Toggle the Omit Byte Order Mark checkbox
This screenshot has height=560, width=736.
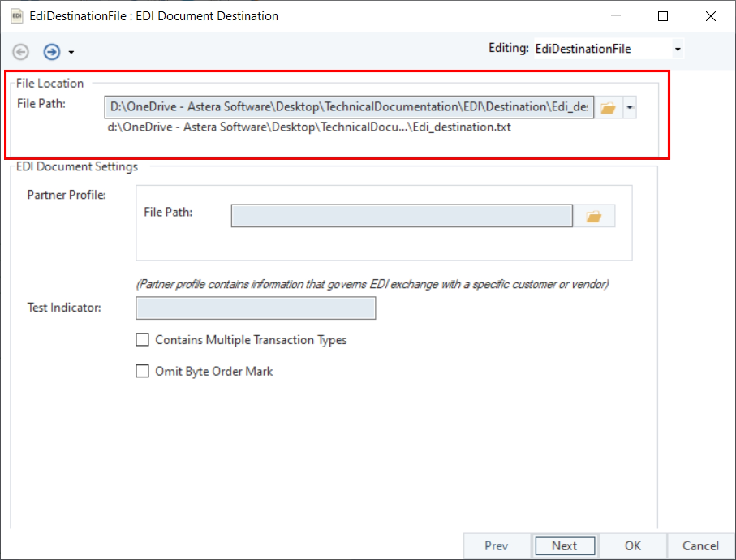142,371
